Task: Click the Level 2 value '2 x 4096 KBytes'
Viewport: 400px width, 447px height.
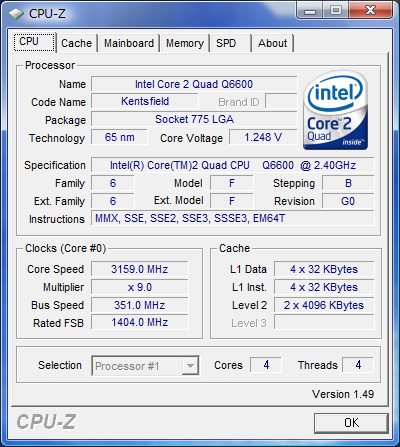Action: (x=324, y=305)
